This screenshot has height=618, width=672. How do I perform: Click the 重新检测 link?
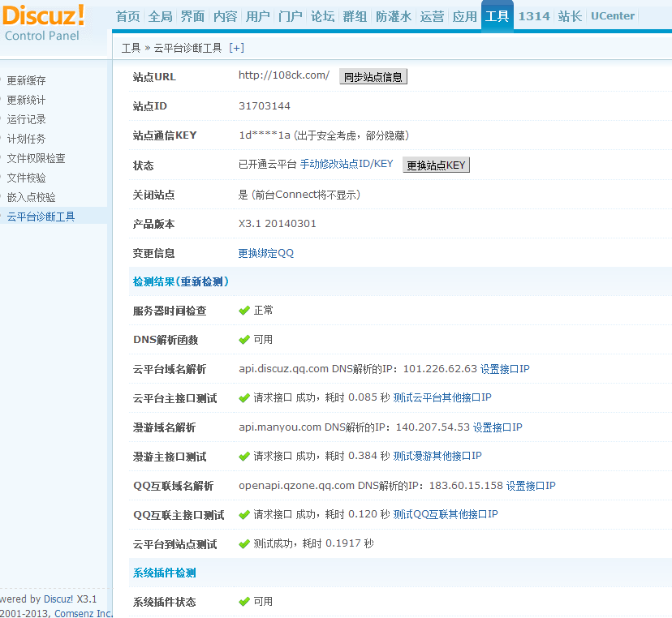(x=201, y=281)
